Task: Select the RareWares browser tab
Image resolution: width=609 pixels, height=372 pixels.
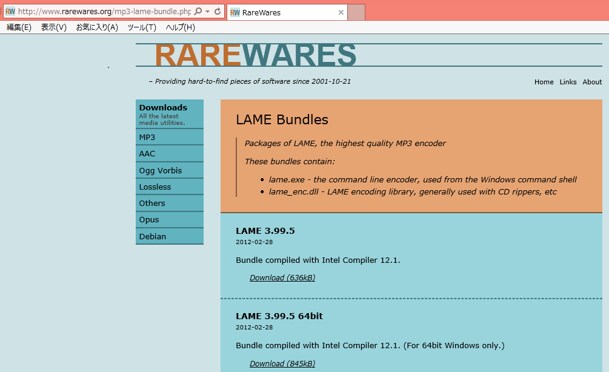Action: (x=287, y=12)
